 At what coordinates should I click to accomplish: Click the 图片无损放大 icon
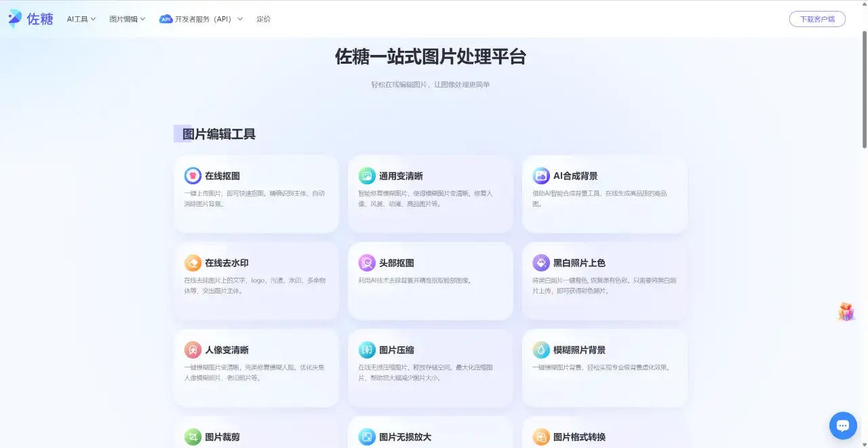click(x=367, y=437)
